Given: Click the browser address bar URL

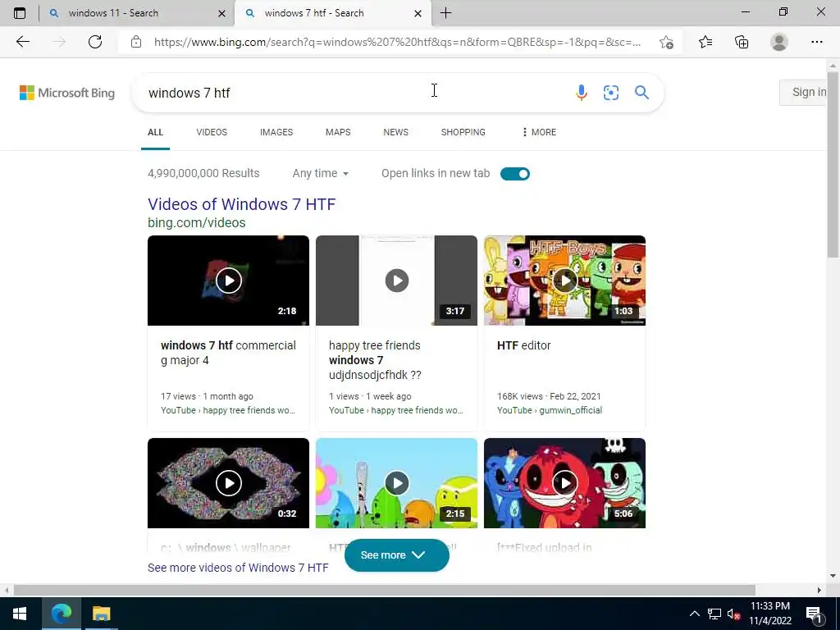Looking at the screenshot, I should pos(398,42).
